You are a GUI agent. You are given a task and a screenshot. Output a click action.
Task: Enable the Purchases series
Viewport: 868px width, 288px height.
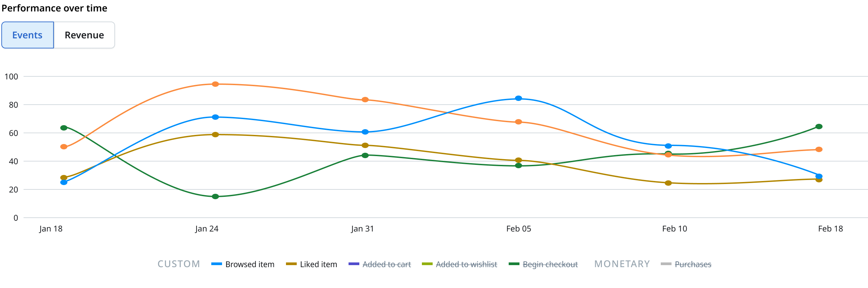point(686,264)
